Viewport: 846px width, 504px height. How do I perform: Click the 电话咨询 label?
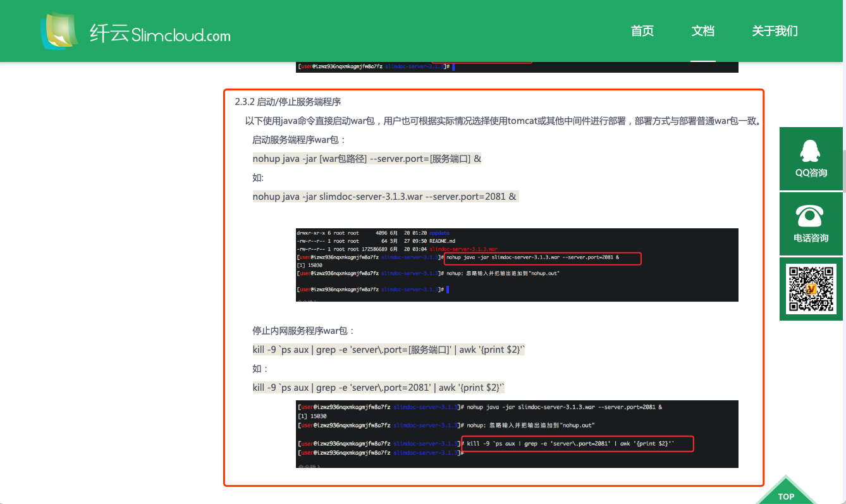coord(811,238)
